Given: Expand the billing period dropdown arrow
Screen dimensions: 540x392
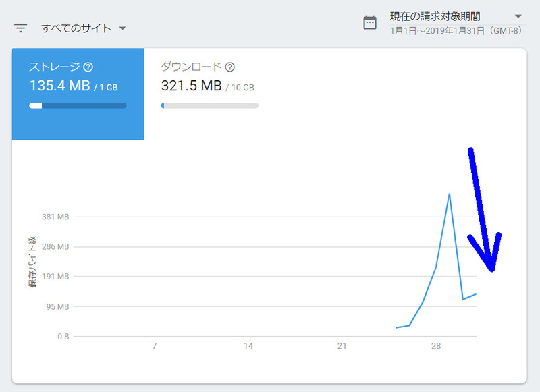Looking at the screenshot, I should pyautogui.click(x=518, y=16).
